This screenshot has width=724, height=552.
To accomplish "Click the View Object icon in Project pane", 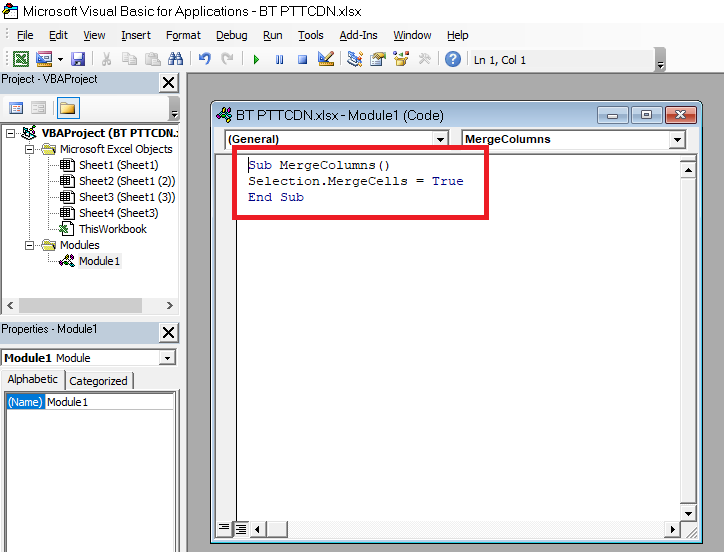I will click(38, 108).
